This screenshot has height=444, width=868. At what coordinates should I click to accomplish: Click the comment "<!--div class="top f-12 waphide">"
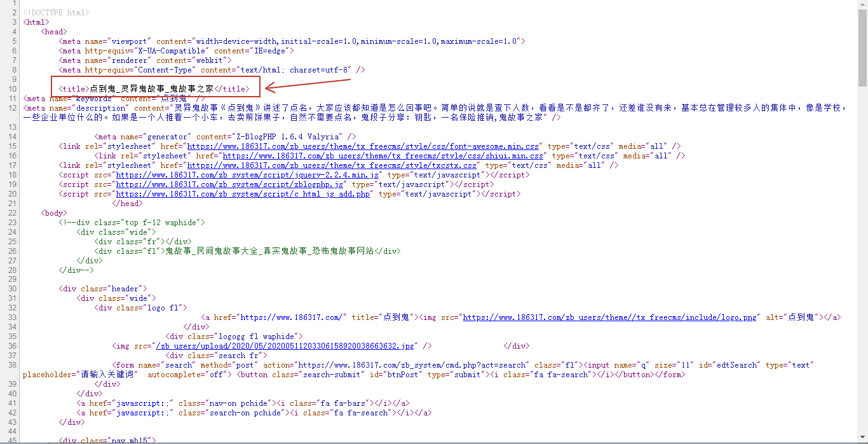point(132,223)
